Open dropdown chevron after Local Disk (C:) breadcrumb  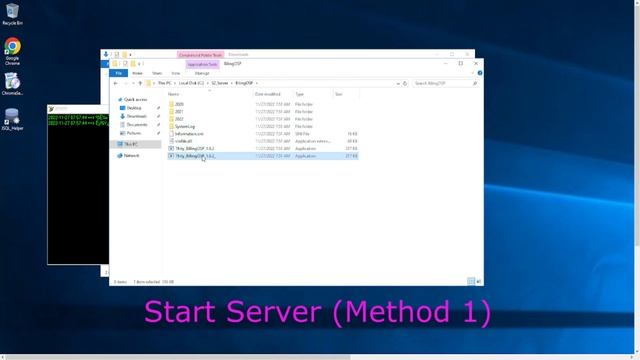(x=207, y=83)
